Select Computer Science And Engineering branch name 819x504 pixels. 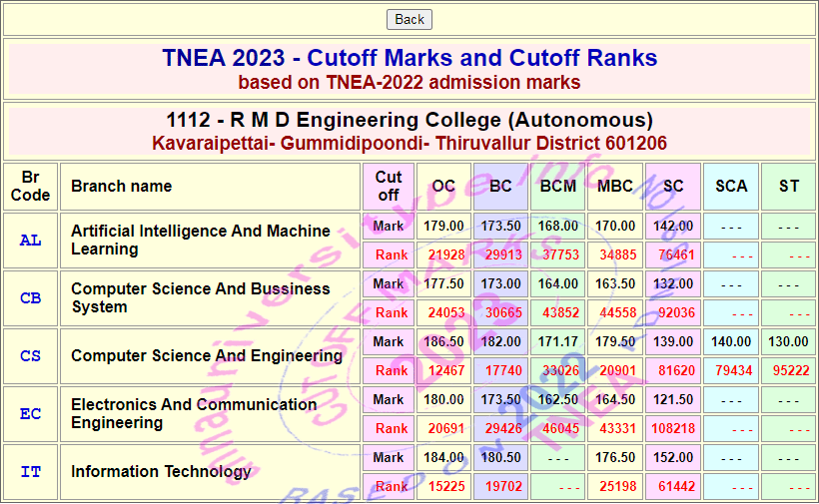(207, 356)
